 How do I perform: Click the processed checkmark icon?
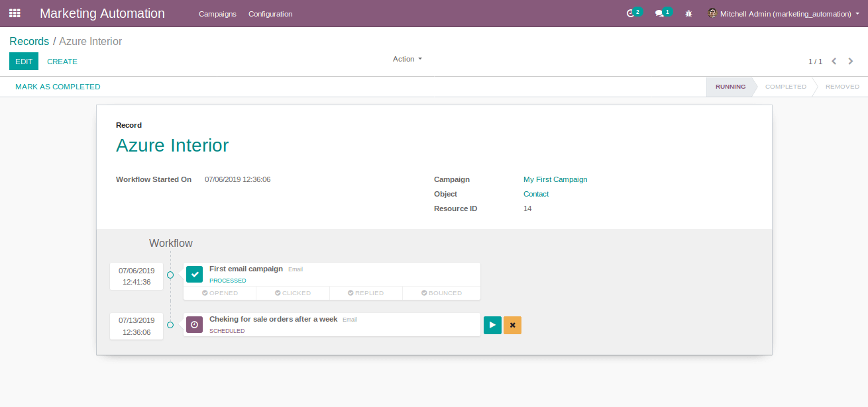click(194, 274)
